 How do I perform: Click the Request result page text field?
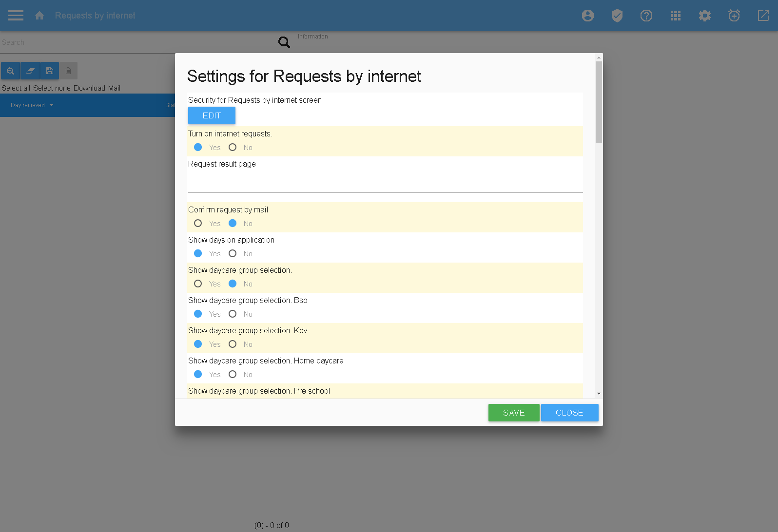385,184
